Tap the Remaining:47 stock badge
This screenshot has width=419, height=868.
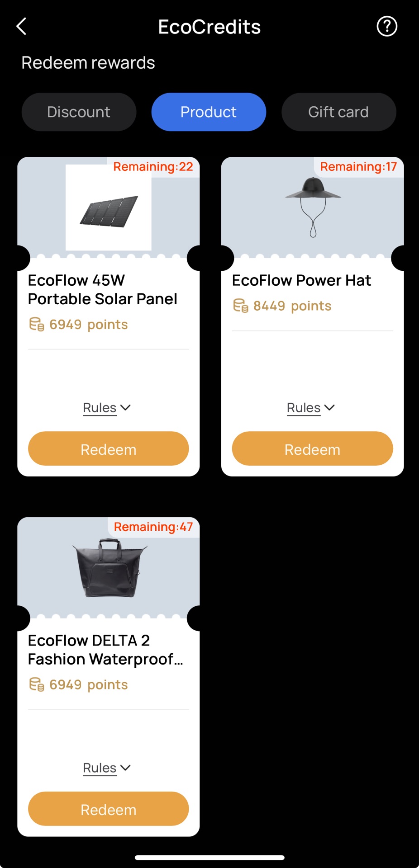(153, 527)
